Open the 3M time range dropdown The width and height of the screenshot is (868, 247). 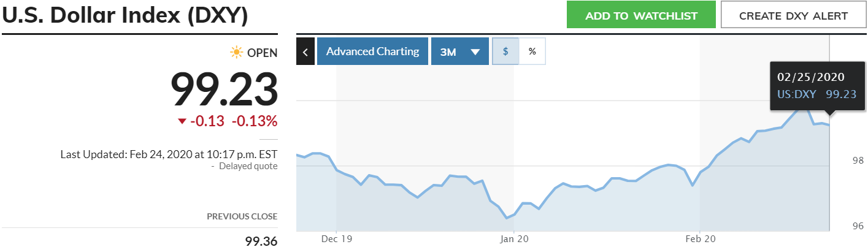pos(459,51)
